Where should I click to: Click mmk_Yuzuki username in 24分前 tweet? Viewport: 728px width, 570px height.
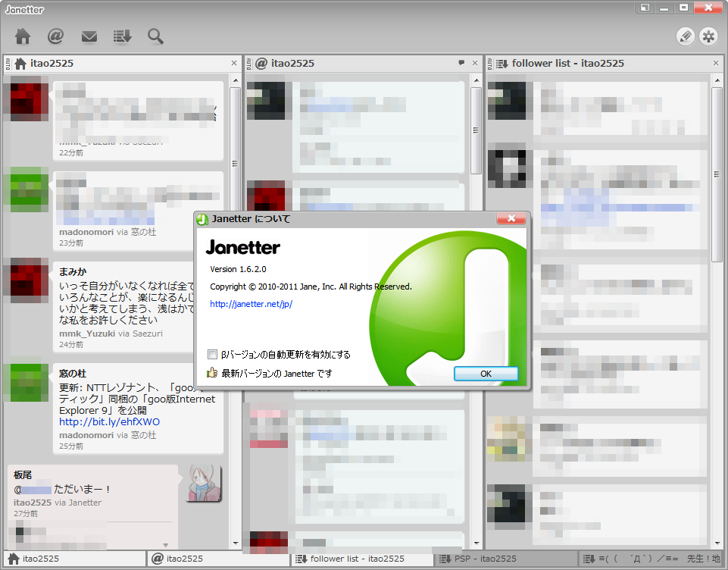87,334
